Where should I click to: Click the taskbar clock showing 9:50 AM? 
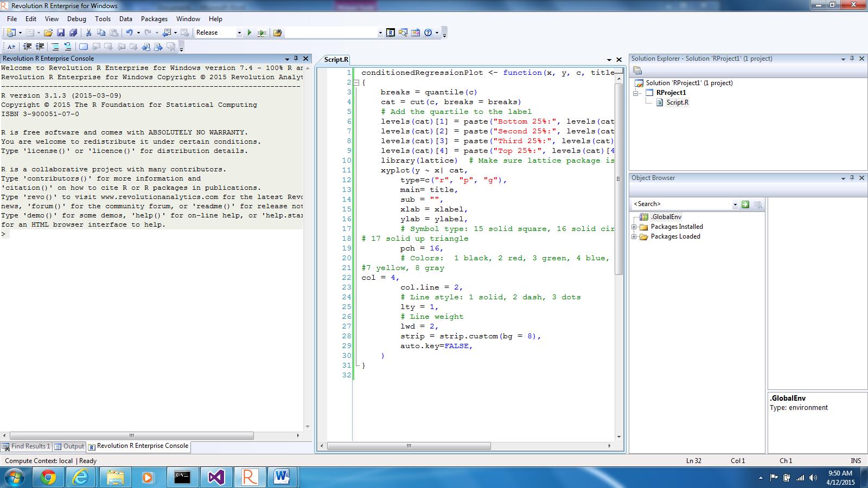(x=840, y=477)
